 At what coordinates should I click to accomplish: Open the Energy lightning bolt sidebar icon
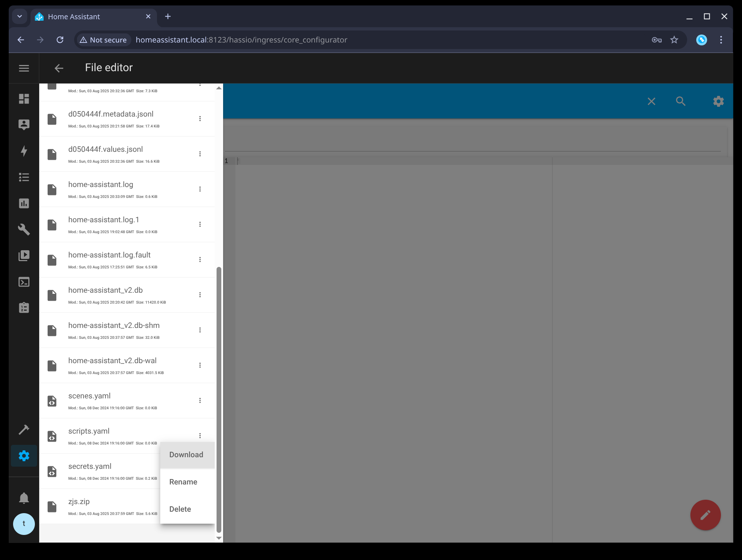24,151
